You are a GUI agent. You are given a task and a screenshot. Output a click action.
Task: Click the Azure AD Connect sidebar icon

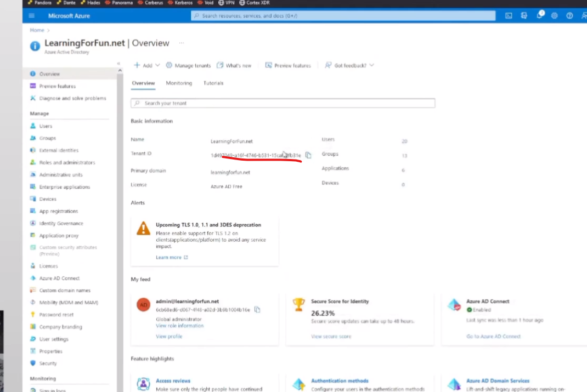(33, 278)
